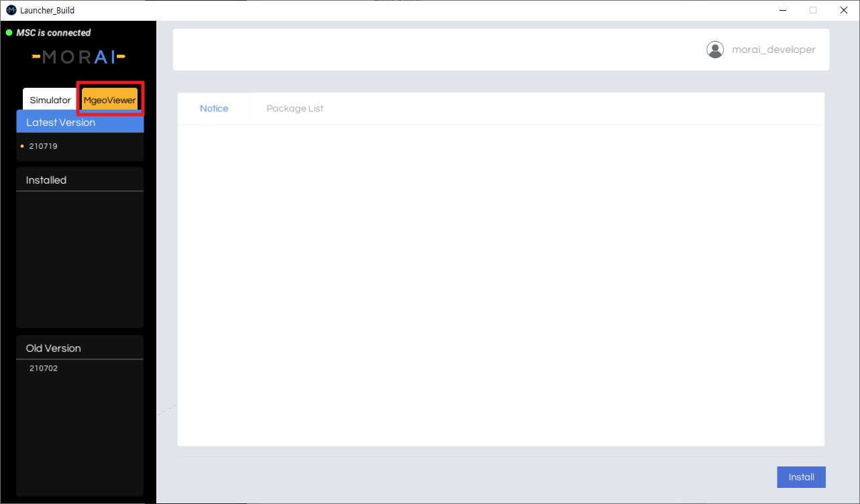Select old version 210702
The height and width of the screenshot is (504, 860).
44,368
